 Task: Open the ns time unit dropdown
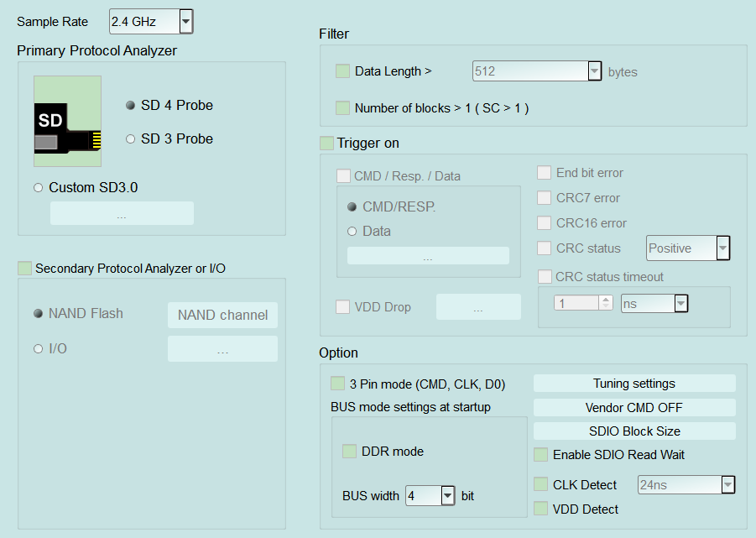(680, 303)
